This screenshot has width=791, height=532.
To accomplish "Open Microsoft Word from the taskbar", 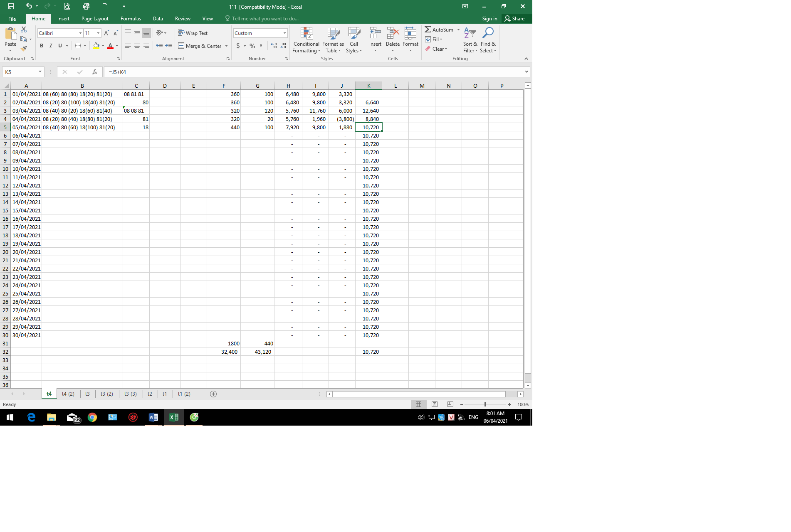I will point(153,417).
